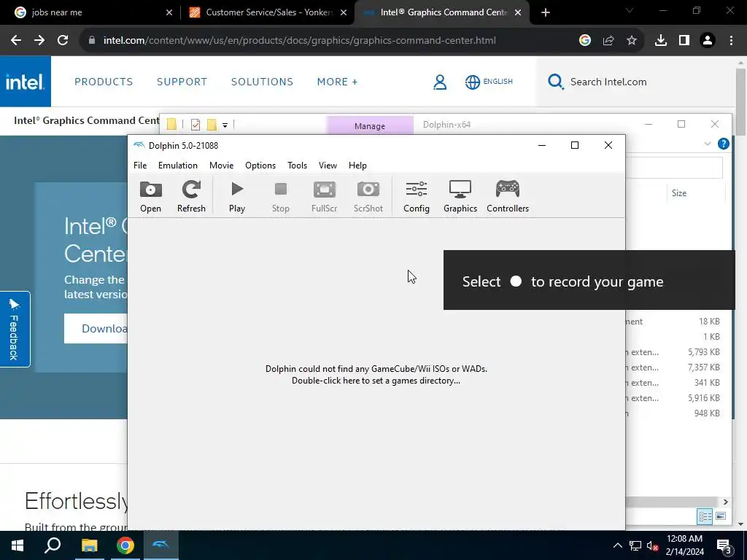
Task: Click the Stop emulation icon
Action: pos(281,197)
